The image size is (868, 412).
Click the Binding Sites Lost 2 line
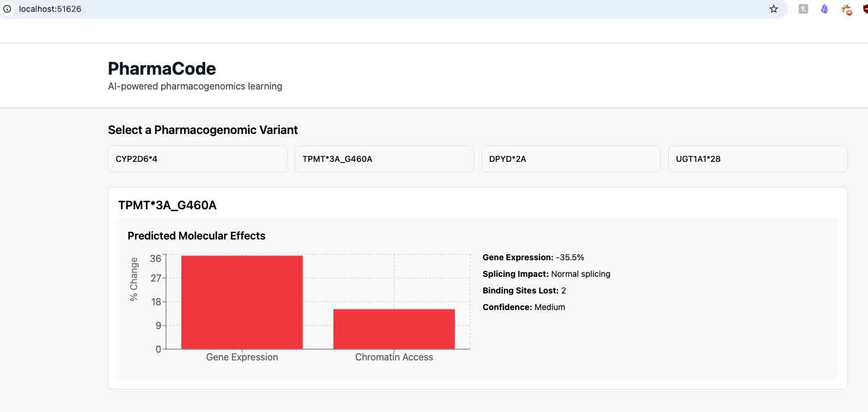click(524, 290)
